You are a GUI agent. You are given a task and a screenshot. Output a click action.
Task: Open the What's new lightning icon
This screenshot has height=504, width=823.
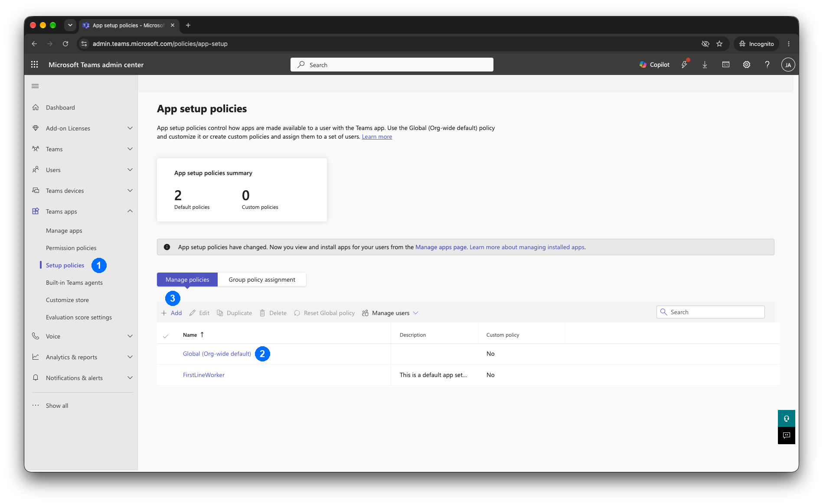[684, 65]
